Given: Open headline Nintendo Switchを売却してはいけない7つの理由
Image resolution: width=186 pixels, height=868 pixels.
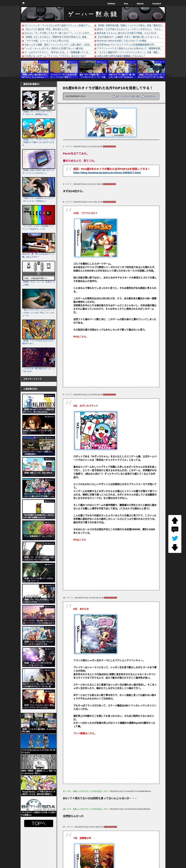Looking at the screenshot, I should [x=122, y=41].
